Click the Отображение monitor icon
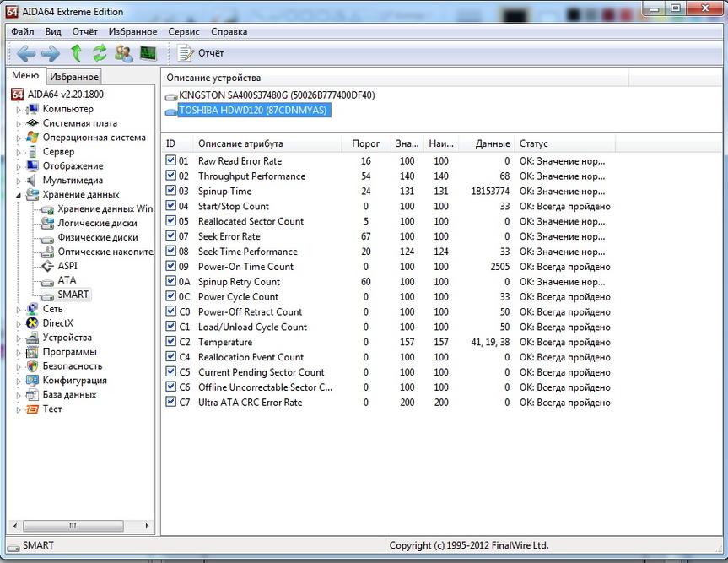 point(33,165)
